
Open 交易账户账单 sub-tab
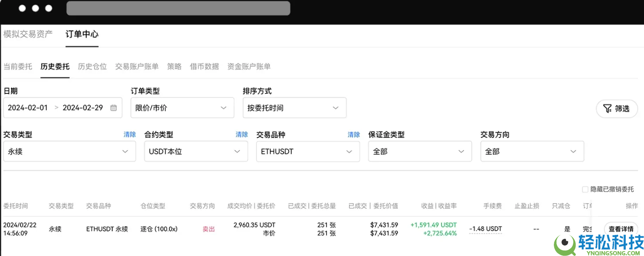click(x=137, y=67)
